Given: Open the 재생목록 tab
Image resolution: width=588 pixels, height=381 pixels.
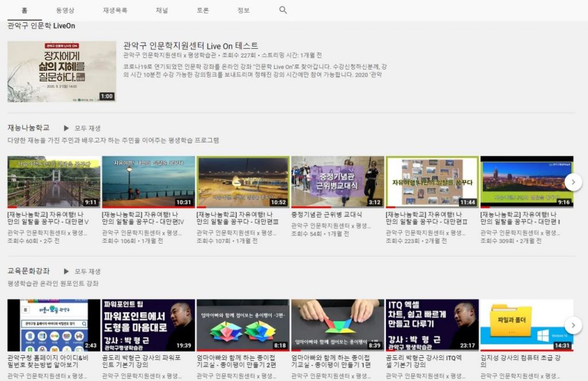Looking at the screenshot, I should coord(115,10).
